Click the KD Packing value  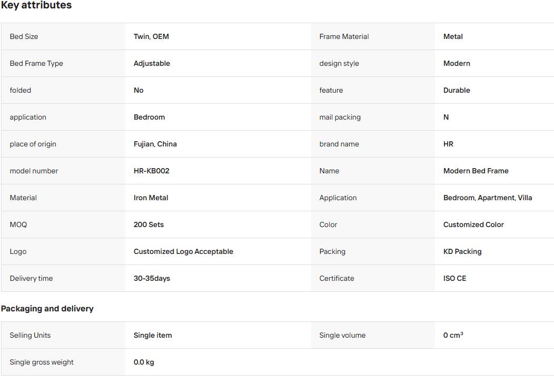[462, 251]
